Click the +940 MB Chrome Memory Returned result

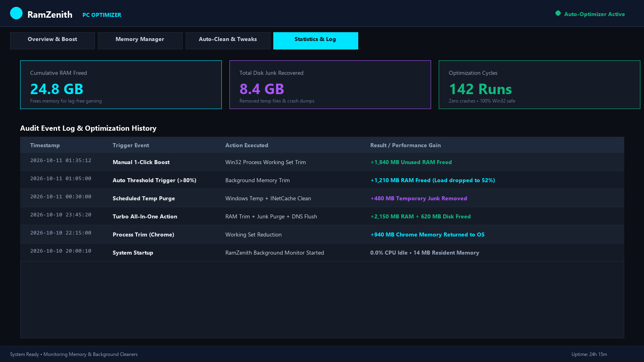427,234
